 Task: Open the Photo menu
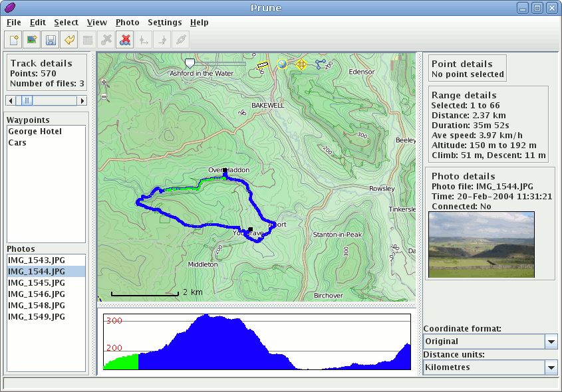pyautogui.click(x=127, y=22)
